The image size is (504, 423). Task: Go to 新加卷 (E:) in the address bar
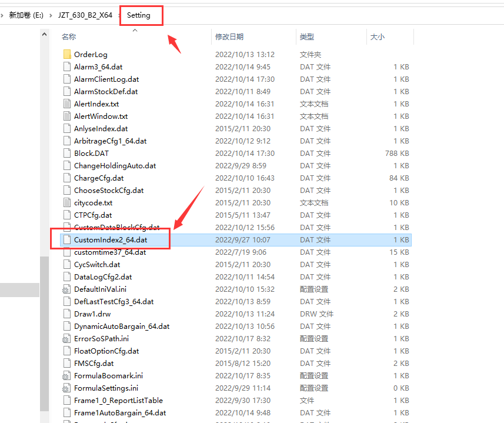pyautogui.click(x=26, y=15)
